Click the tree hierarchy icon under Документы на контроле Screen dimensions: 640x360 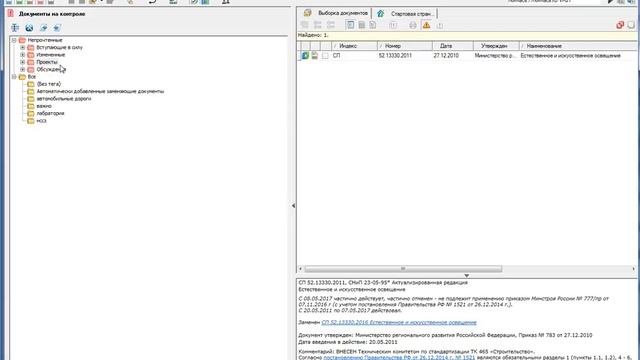click(x=15, y=28)
